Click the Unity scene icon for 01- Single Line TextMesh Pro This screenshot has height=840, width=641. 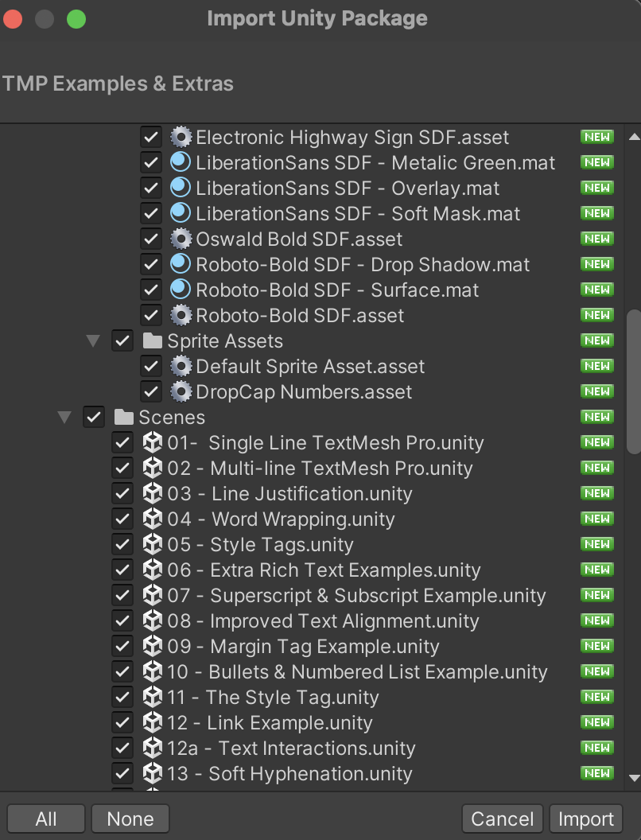tap(153, 442)
